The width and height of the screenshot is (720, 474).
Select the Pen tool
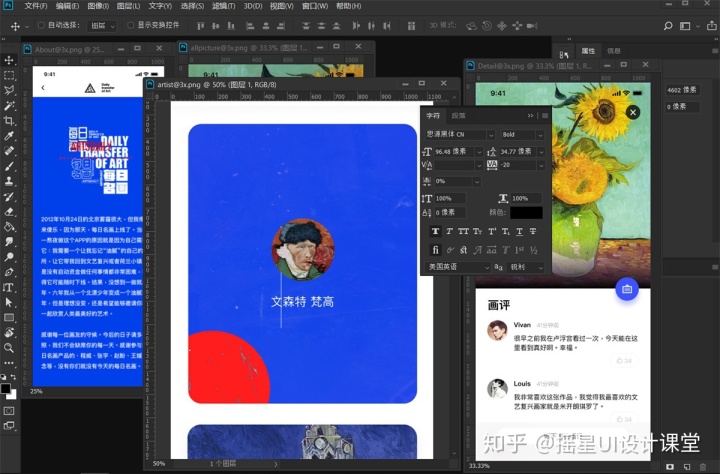point(9,272)
